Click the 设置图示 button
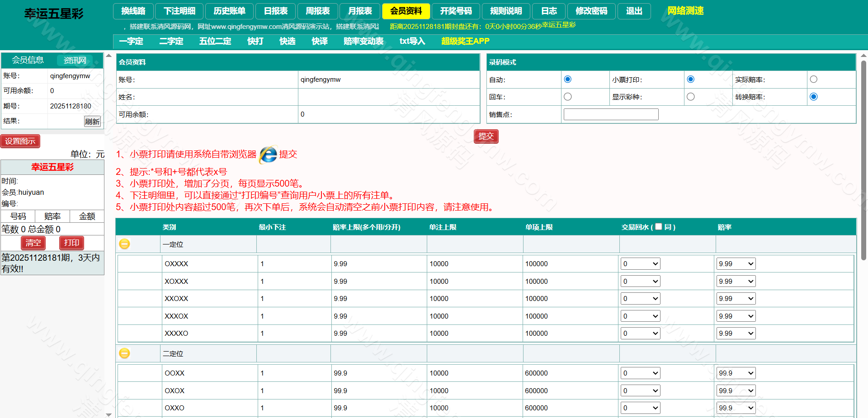This screenshot has height=418, width=868. tap(20, 141)
